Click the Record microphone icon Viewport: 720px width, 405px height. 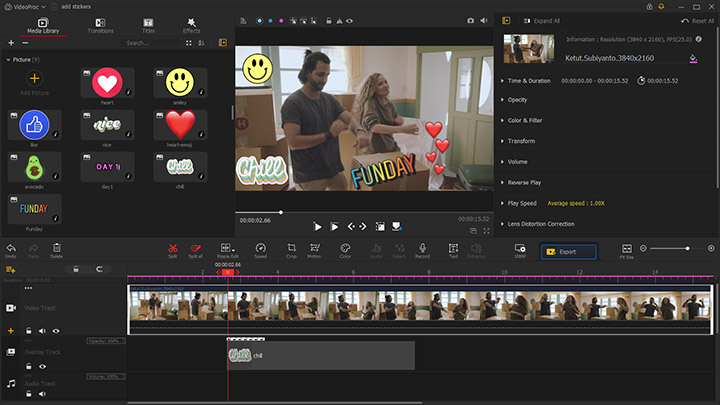(x=422, y=247)
